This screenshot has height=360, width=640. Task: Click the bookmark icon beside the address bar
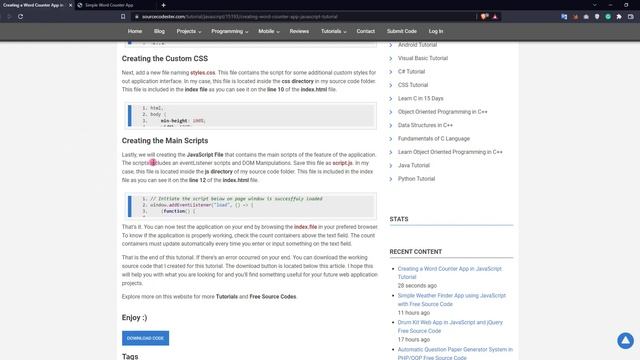tap(123, 17)
